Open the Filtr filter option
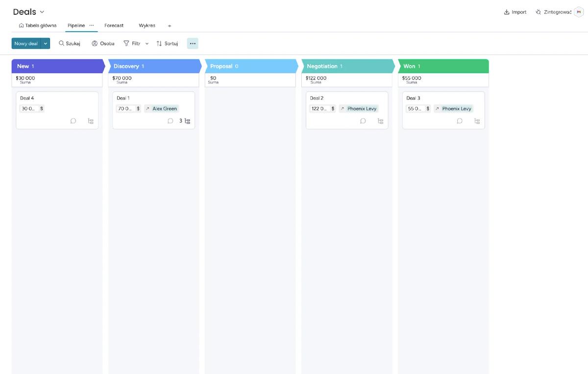 tap(132, 44)
